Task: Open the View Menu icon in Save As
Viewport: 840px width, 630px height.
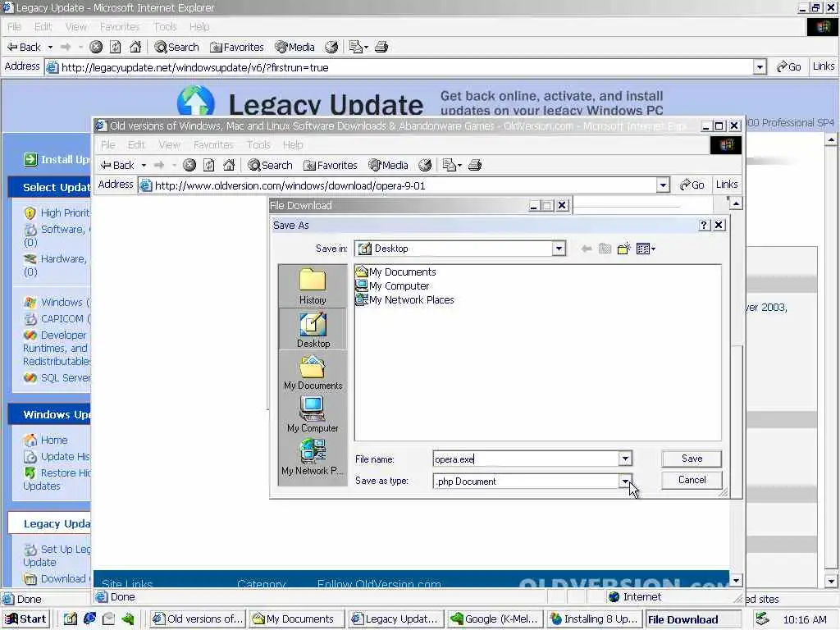Action: pyautogui.click(x=646, y=249)
